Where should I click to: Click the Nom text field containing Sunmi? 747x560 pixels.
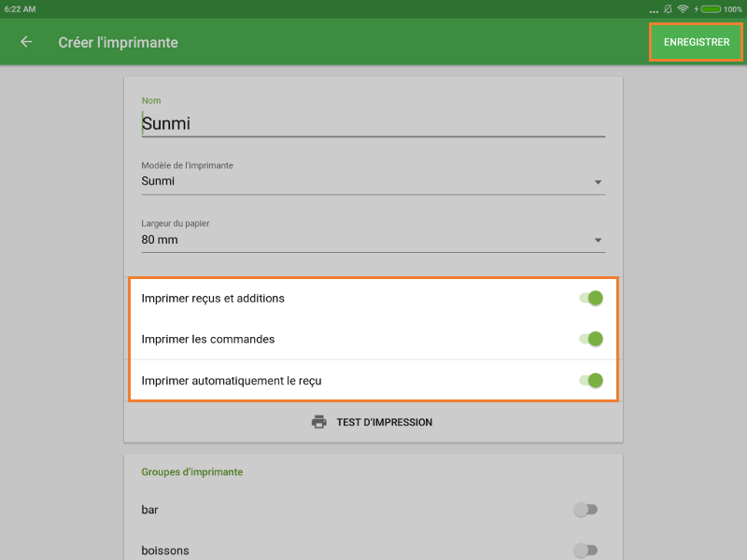[x=373, y=123]
